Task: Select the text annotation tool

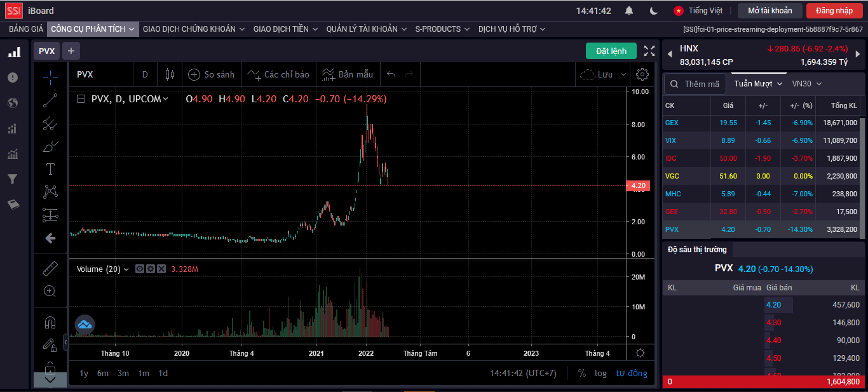Action: (50, 169)
